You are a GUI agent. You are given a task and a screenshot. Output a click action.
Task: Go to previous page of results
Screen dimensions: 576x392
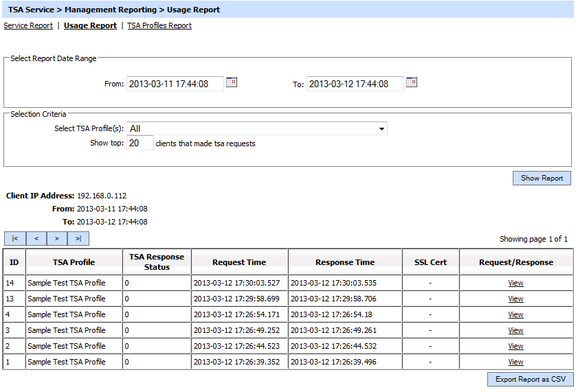click(36, 239)
